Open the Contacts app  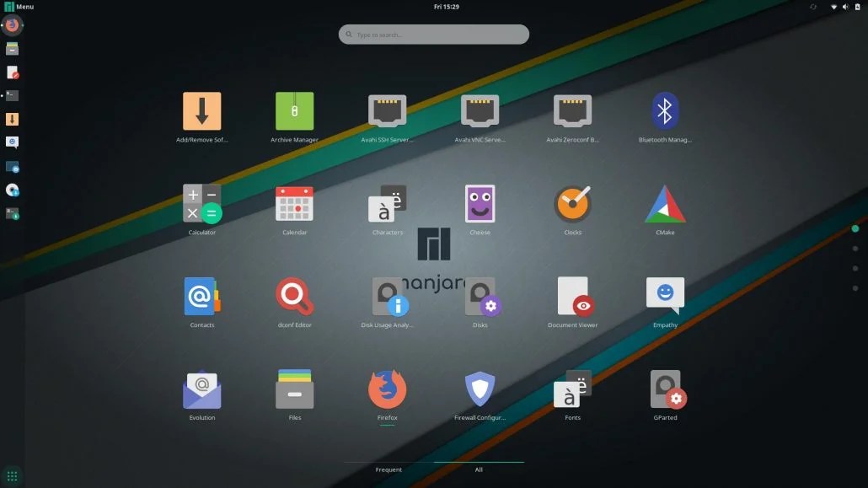tap(202, 302)
